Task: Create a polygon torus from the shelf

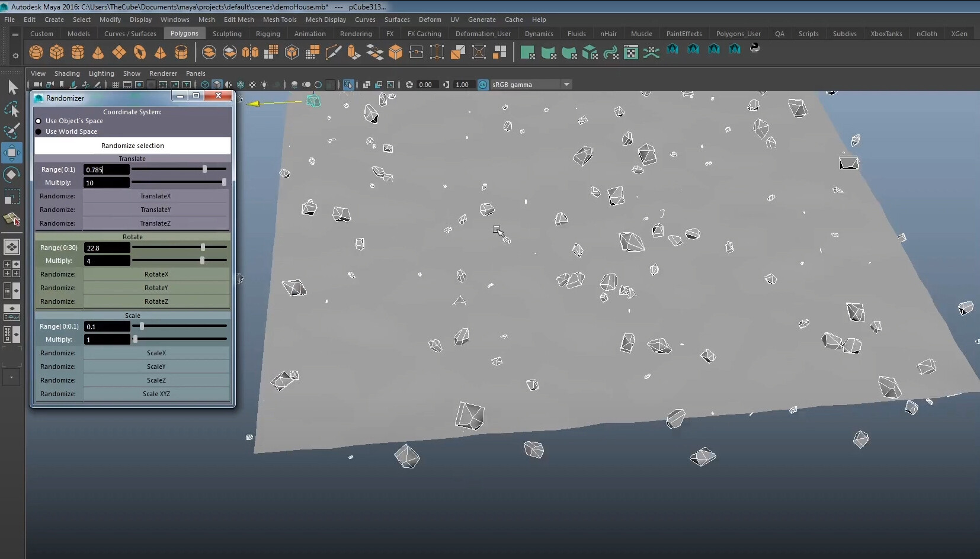Action: click(140, 52)
